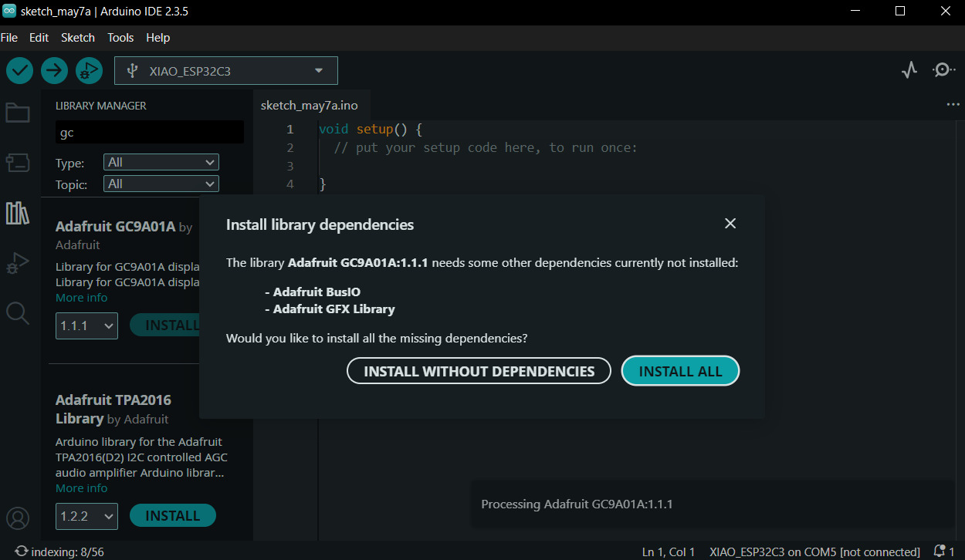Open the Edit menu
Image resolution: width=965 pixels, height=560 pixels.
pyautogui.click(x=39, y=37)
